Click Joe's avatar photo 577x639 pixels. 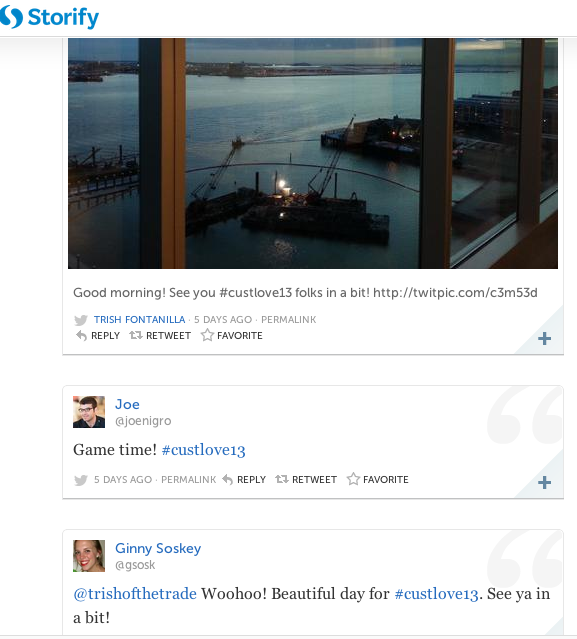pos(89,412)
